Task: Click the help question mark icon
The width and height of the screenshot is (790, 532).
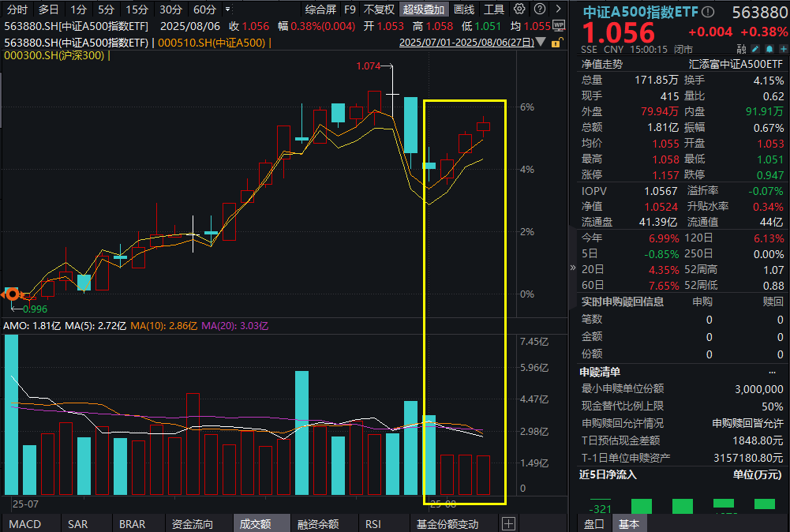Action: [x=540, y=9]
